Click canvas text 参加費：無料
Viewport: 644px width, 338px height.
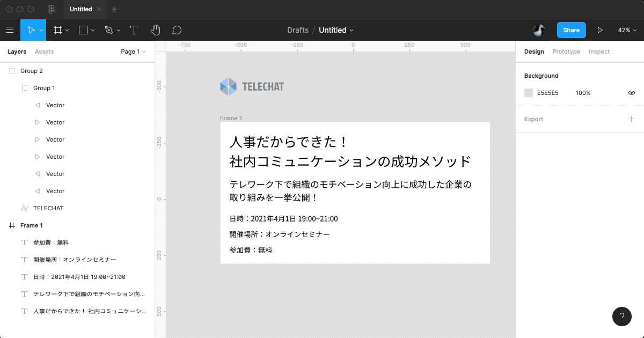click(251, 250)
